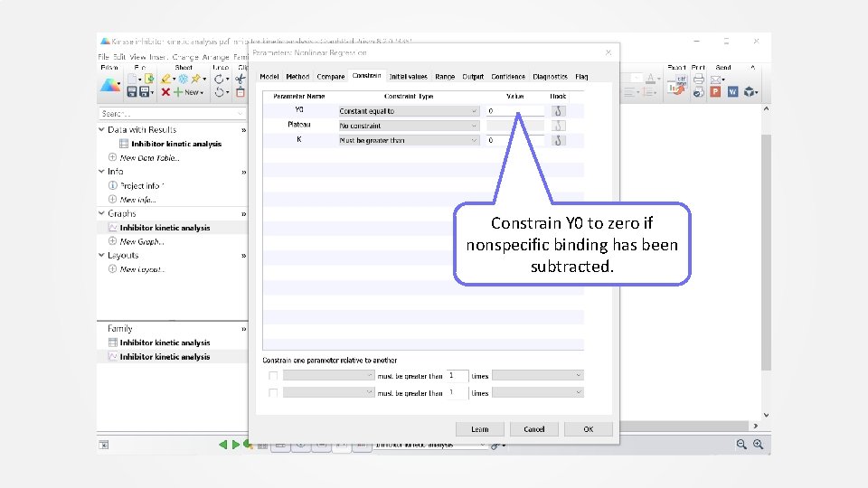Switch to the Range tab
The height and width of the screenshot is (488, 868).
[445, 76]
